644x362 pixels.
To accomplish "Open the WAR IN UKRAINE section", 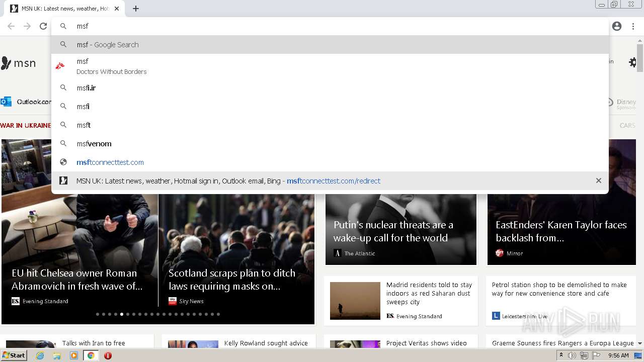I will pyautogui.click(x=25, y=125).
